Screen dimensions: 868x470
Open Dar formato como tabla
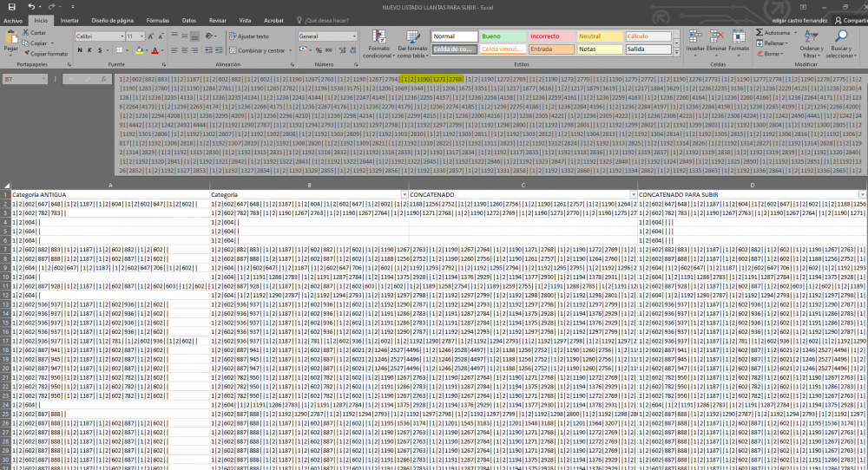point(412,43)
